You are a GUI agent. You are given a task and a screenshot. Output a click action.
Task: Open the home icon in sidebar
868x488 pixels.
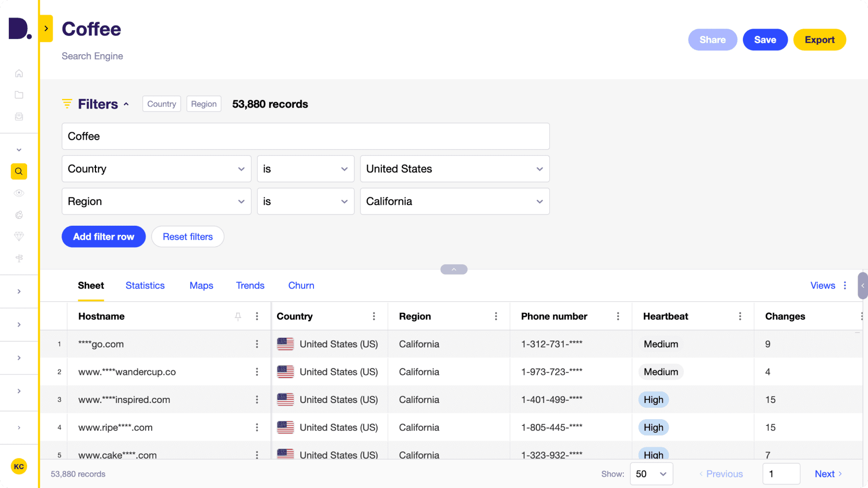click(x=19, y=74)
